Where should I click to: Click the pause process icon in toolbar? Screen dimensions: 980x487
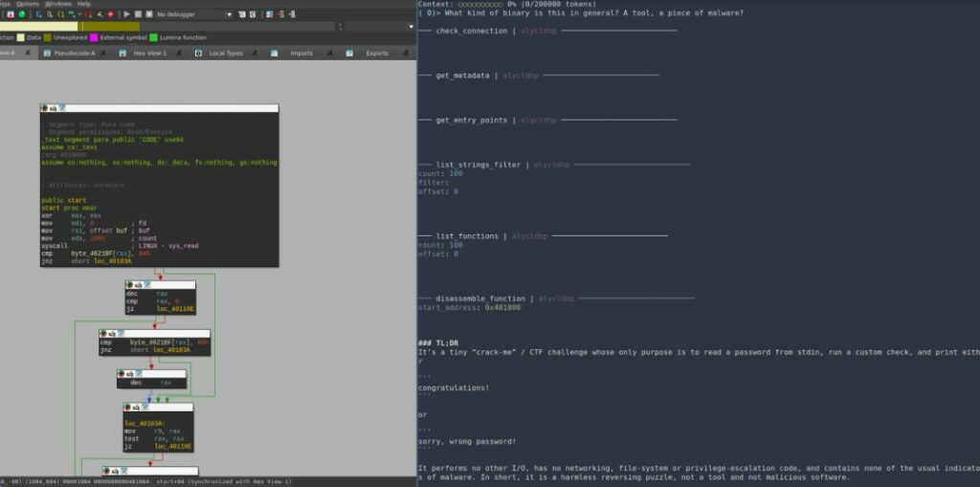138,14
